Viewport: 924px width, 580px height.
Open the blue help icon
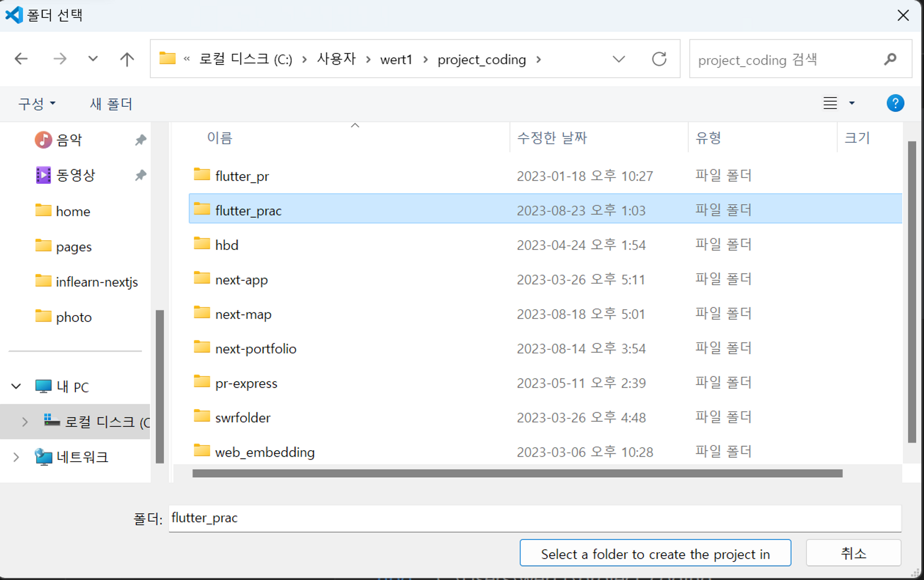(x=895, y=103)
